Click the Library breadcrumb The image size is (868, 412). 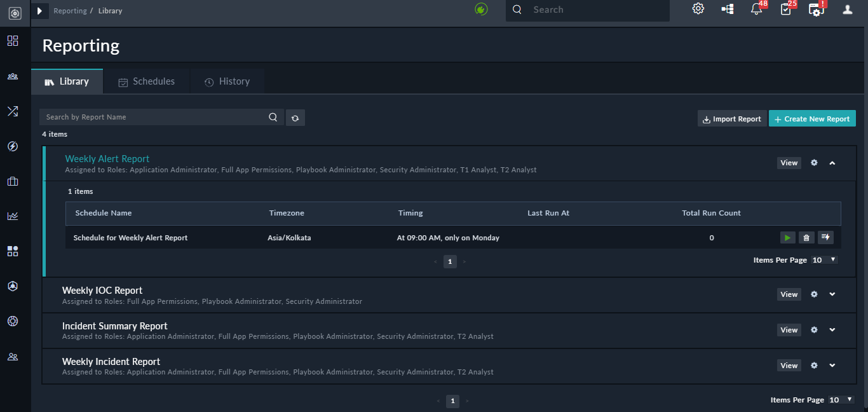pos(111,11)
